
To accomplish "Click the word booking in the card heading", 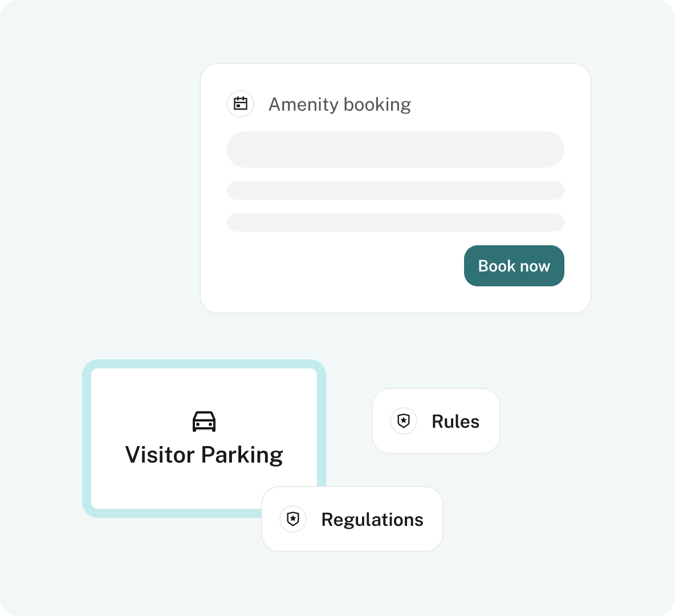I will [x=377, y=105].
